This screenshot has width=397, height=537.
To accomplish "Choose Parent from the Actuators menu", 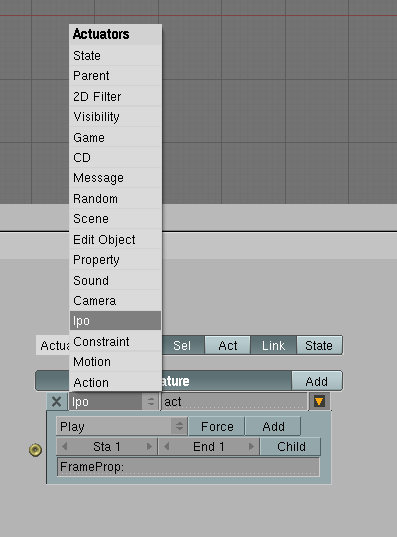I will [115, 76].
